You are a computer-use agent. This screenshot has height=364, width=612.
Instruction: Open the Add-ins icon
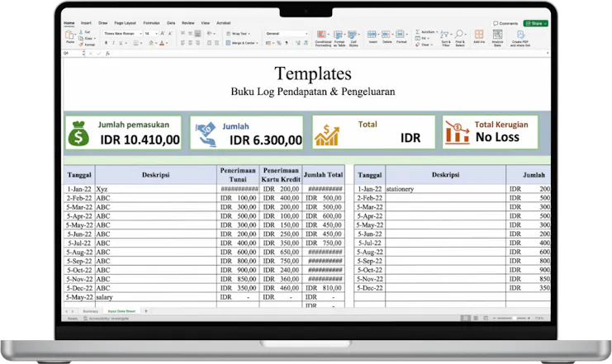tap(479, 35)
